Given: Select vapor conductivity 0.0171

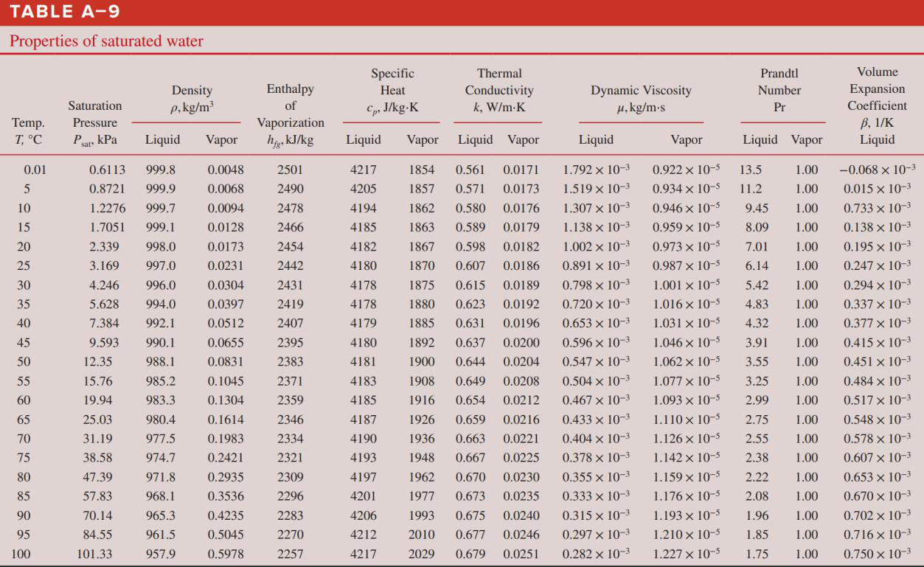Looking at the screenshot, I should point(521,170).
